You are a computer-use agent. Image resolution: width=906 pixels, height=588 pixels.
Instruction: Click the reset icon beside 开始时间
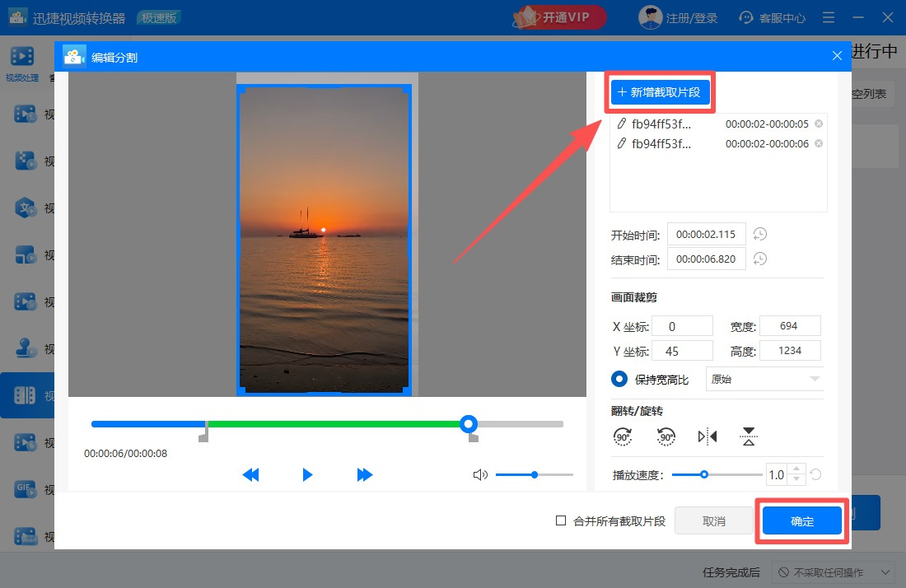click(x=759, y=234)
